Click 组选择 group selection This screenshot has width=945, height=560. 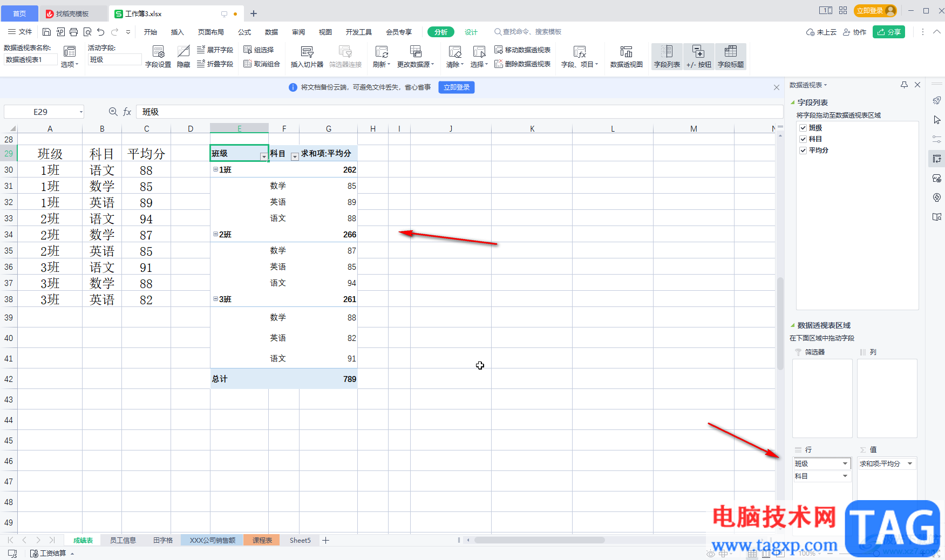[x=259, y=50]
